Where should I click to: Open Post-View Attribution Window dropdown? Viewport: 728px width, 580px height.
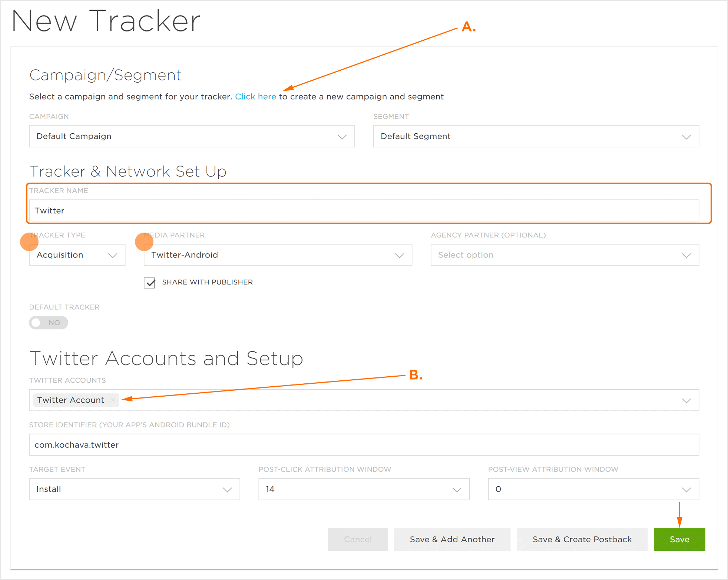coord(593,489)
